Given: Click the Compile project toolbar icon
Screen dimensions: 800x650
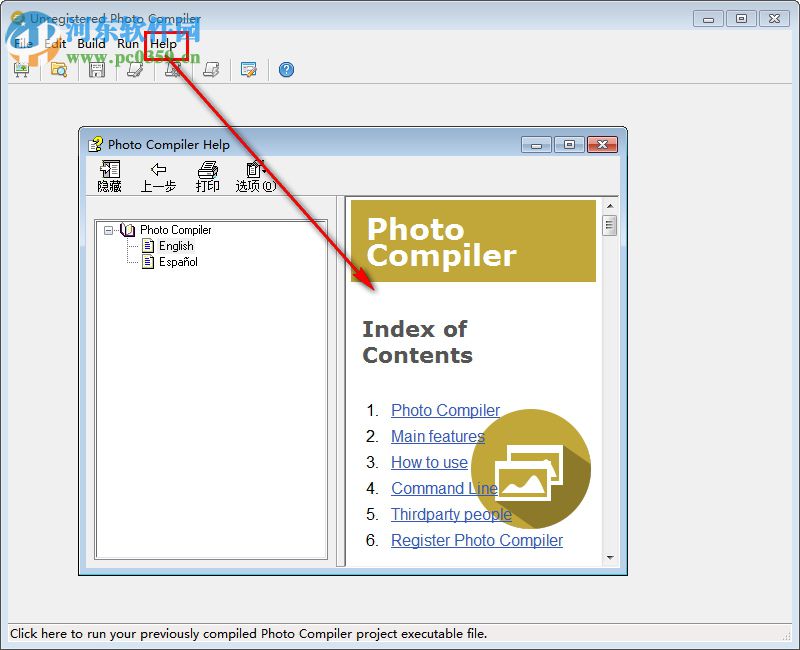Looking at the screenshot, I should pos(134,70).
